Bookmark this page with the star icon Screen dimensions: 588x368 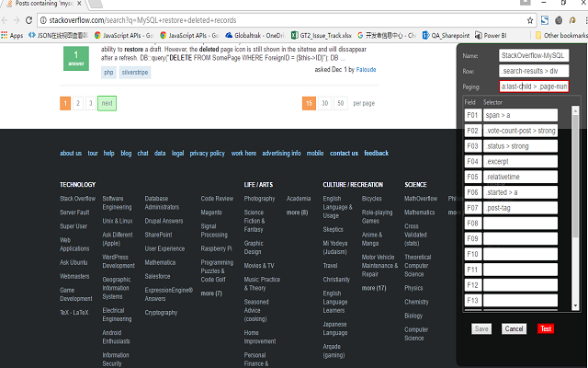click(530, 20)
